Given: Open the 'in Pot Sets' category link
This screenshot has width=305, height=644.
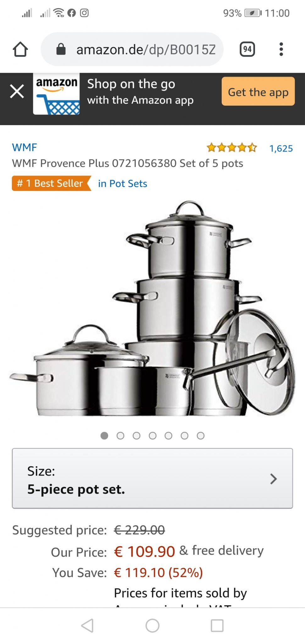Looking at the screenshot, I should 123,184.
